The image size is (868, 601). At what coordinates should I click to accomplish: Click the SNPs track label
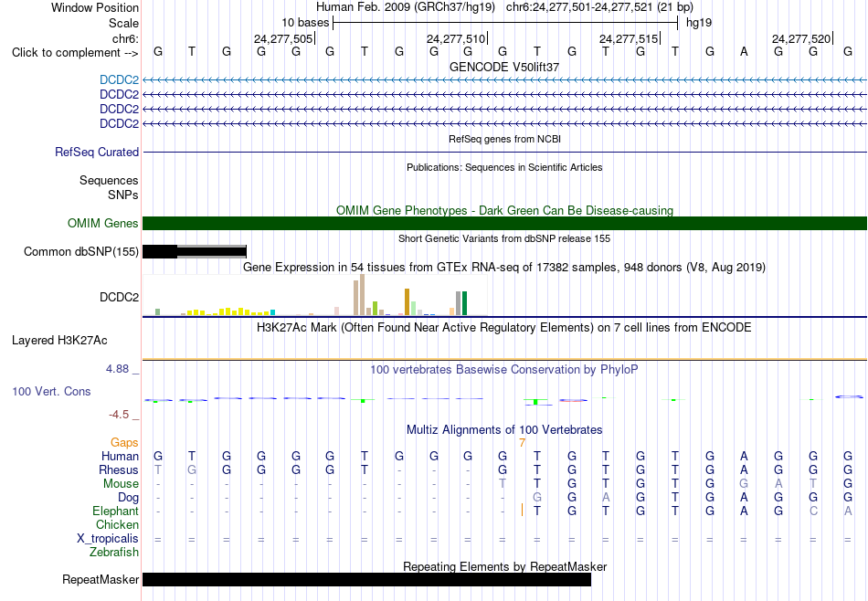click(x=123, y=195)
